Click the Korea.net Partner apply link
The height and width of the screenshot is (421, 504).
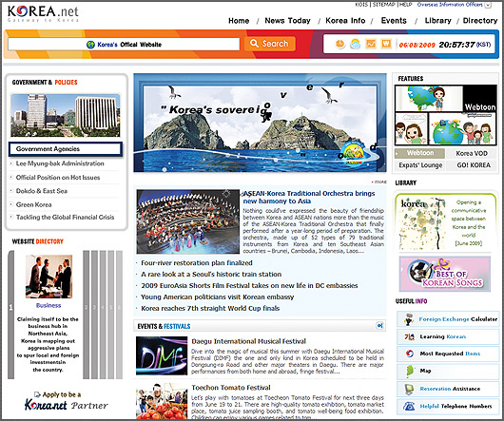(x=67, y=401)
